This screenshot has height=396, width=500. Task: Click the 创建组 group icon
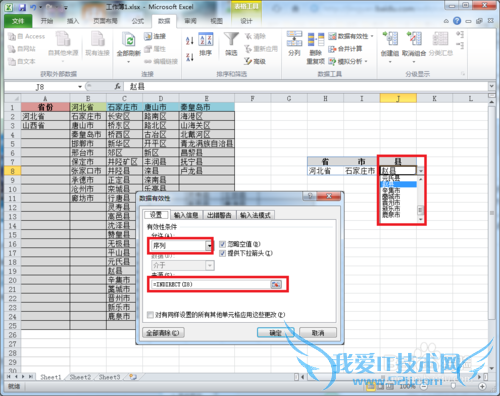390,39
